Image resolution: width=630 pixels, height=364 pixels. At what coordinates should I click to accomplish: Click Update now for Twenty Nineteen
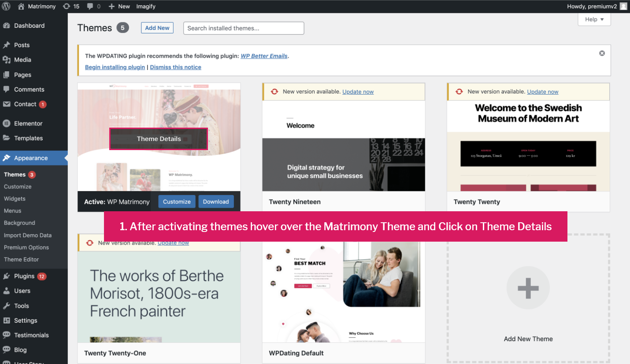click(358, 92)
